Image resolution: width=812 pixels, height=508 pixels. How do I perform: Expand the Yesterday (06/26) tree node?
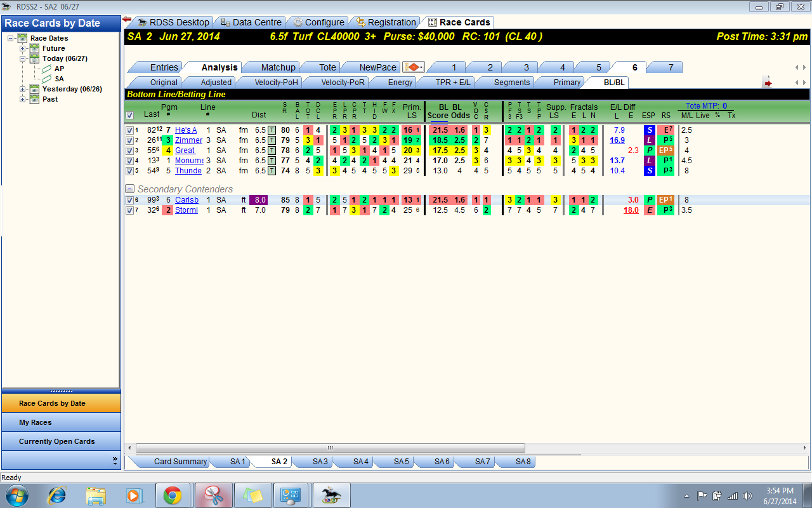pyautogui.click(x=23, y=89)
